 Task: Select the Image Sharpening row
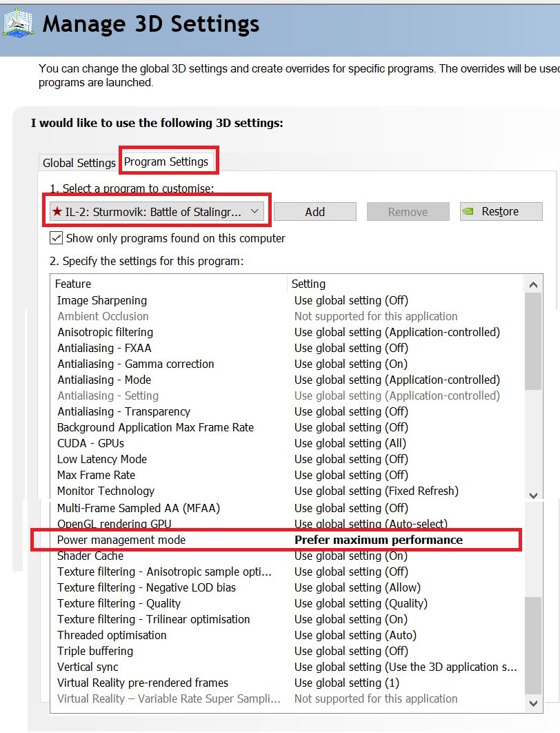[287, 300]
